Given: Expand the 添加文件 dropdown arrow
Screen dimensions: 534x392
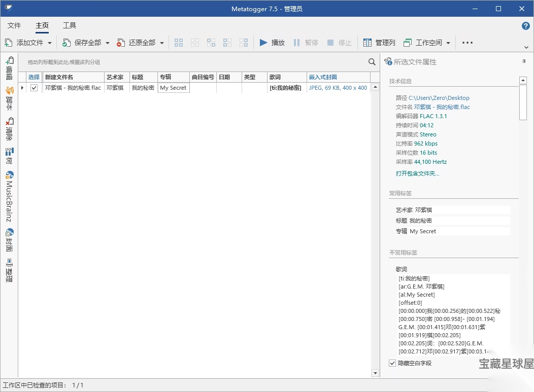Looking at the screenshot, I should (x=50, y=43).
